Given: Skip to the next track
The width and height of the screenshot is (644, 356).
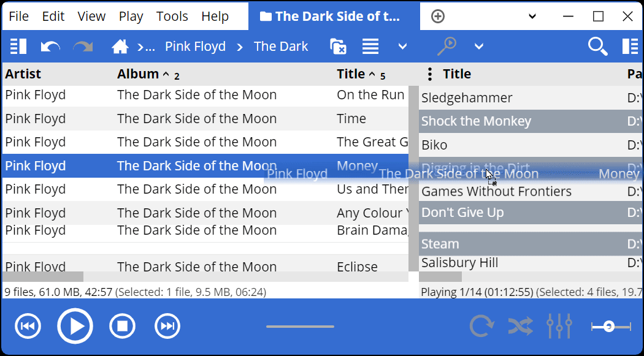Looking at the screenshot, I should point(167,327).
